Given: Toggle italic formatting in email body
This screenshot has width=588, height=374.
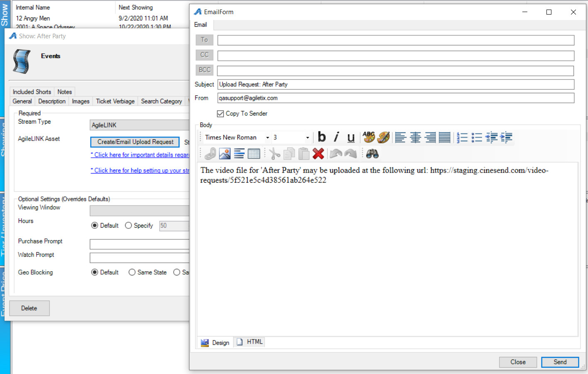Looking at the screenshot, I should click(x=336, y=137).
